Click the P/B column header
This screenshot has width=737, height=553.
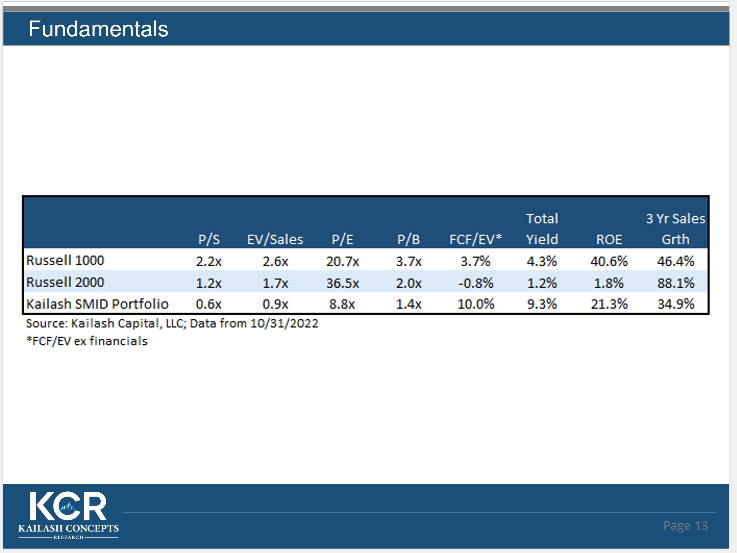click(409, 239)
